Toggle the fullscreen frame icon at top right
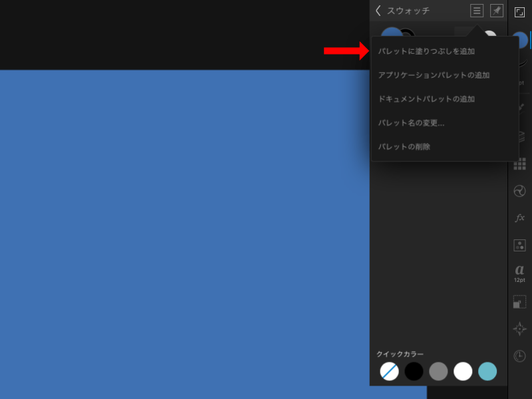Image resolution: width=532 pixels, height=399 pixels. coord(519,12)
